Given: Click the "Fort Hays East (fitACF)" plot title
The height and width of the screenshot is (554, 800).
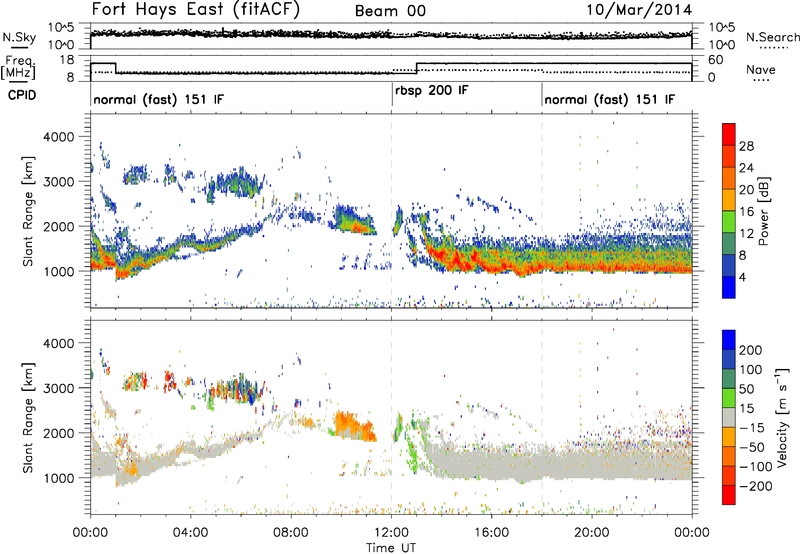Looking at the screenshot, I should (195, 9).
